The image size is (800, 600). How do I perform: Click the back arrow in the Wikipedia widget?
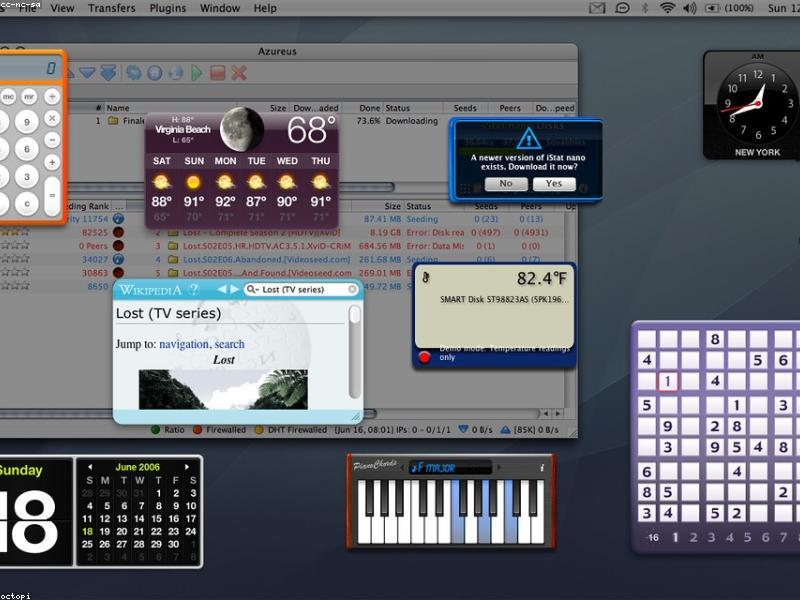pos(222,290)
